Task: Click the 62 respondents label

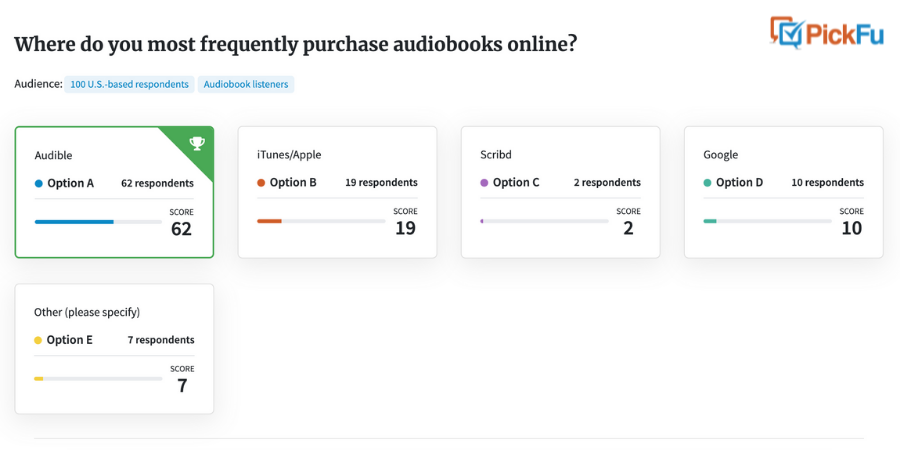Action: 157,184
